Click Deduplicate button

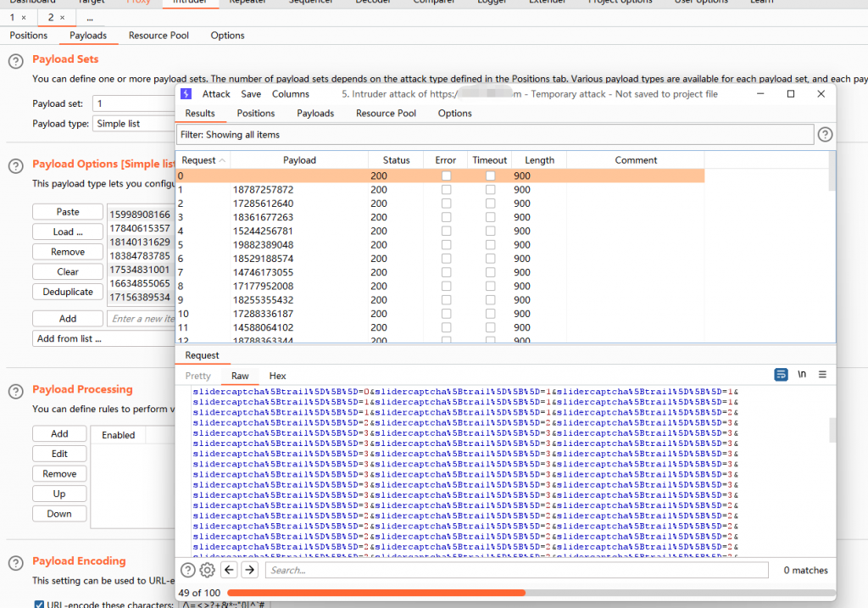(68, 291)
